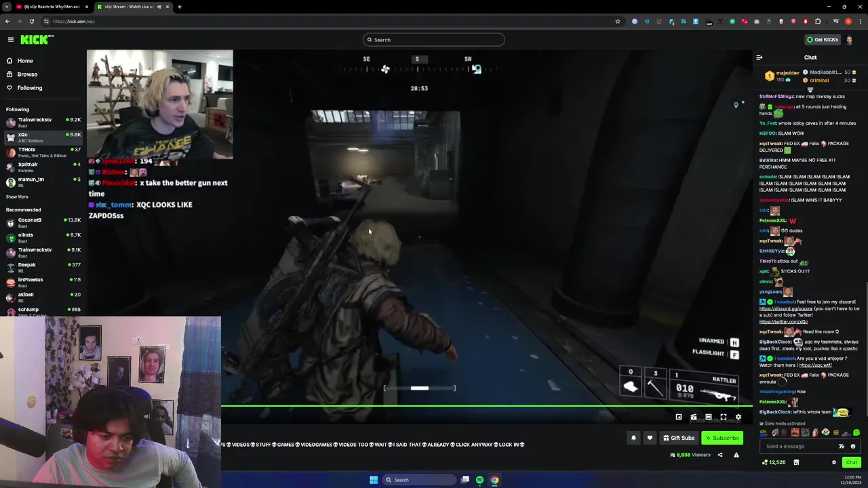Open the browser extensions puzzle icon
Image resolution: width=868 pixels, height=488 pixels.
(x=818, y=21)
